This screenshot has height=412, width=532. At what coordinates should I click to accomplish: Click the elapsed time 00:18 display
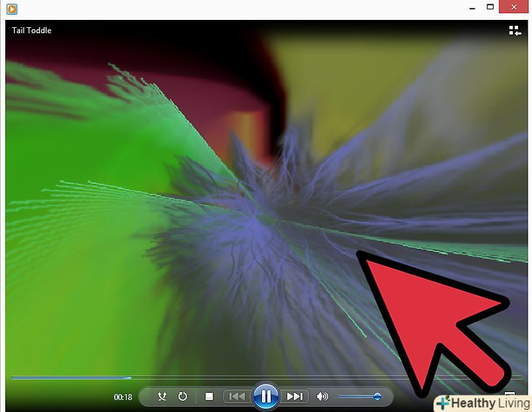tap(123, 397)
